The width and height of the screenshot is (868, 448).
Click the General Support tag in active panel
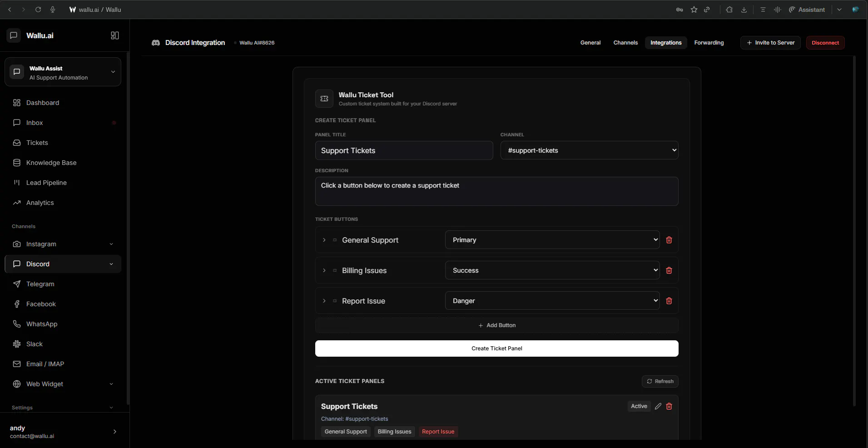[x=346, y=432]
